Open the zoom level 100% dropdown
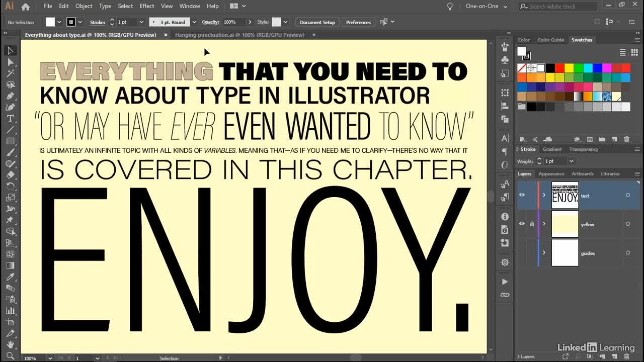Viewport: 644px width, 362px height. tap(50, 358)
